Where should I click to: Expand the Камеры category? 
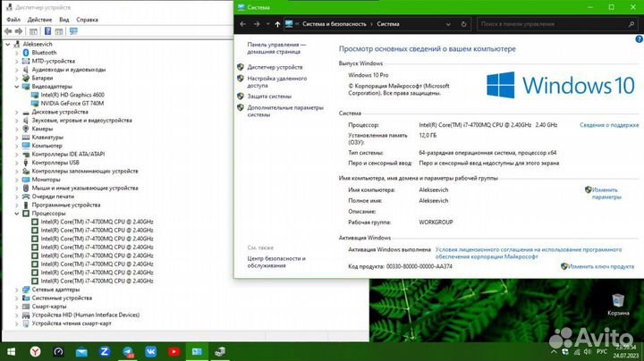coord(17,129)
